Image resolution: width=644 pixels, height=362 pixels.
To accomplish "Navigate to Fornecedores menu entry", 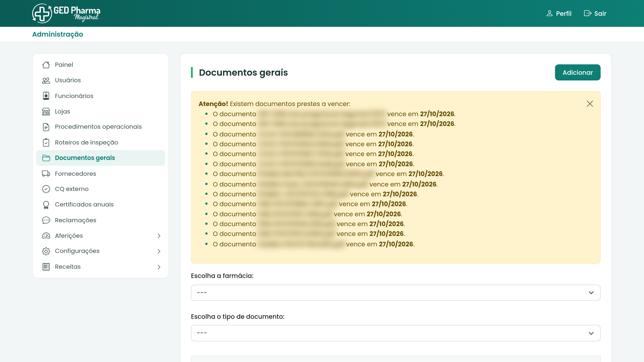I will (75, 174).
